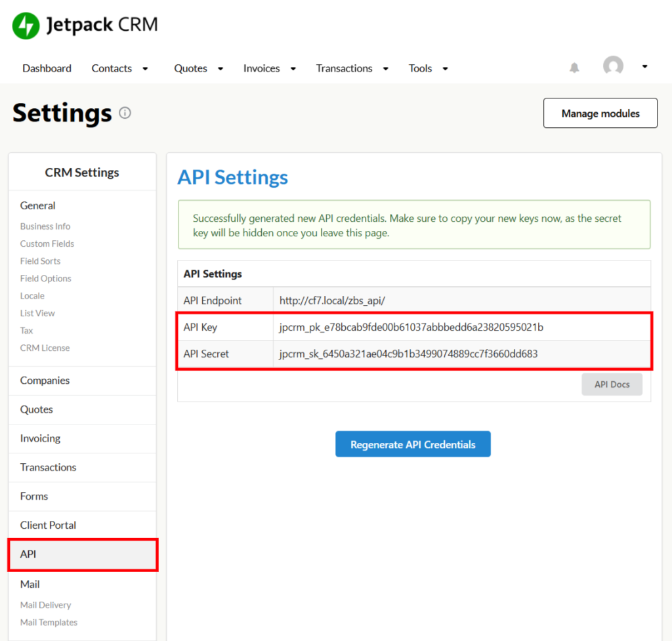The width and height of the screenshot is (672, 641).
Task: Click the Settings page title
Action: click(x=62, y=113)
